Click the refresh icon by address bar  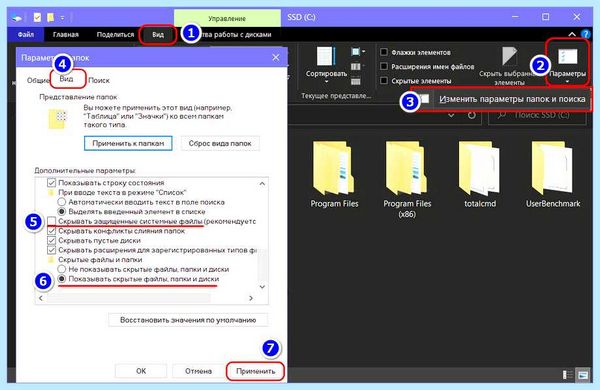[x=472, y=115]
